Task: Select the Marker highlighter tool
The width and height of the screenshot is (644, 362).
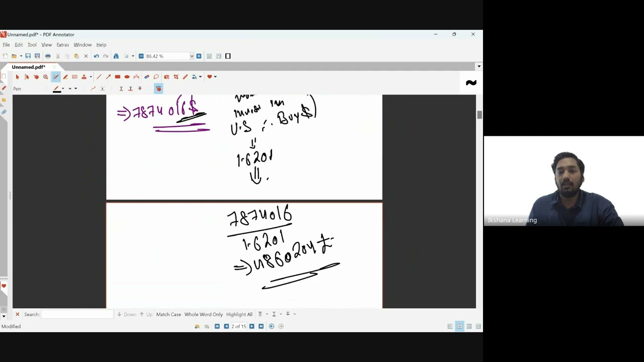Action: 65,76
